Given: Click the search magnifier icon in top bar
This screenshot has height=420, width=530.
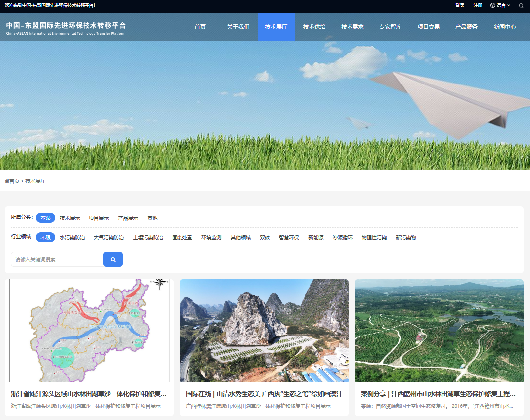Looking at the screenshot, I should [521, 6].
